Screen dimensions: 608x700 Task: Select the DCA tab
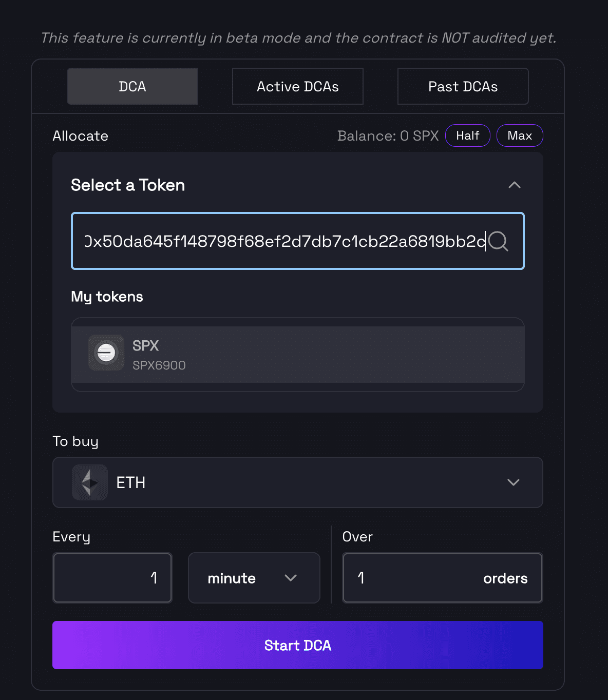[x=132, y=86]
